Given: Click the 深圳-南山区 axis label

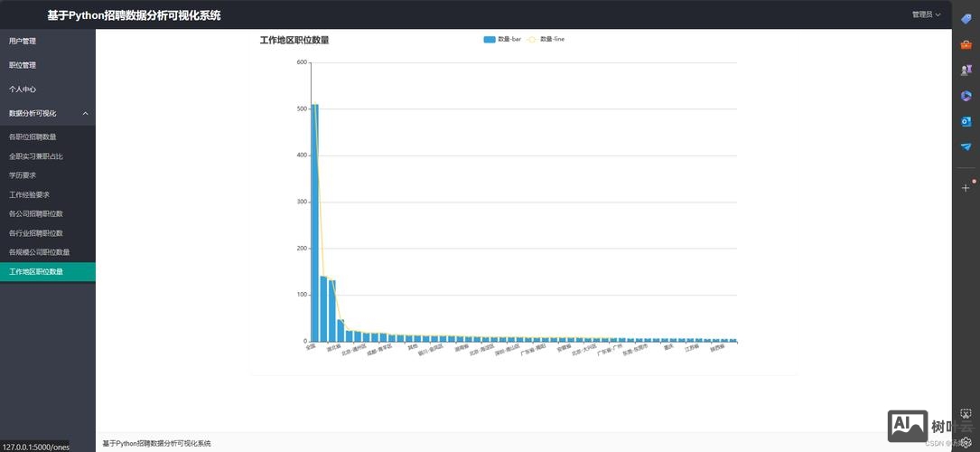Looking at the screenshot, I should 507,351.
